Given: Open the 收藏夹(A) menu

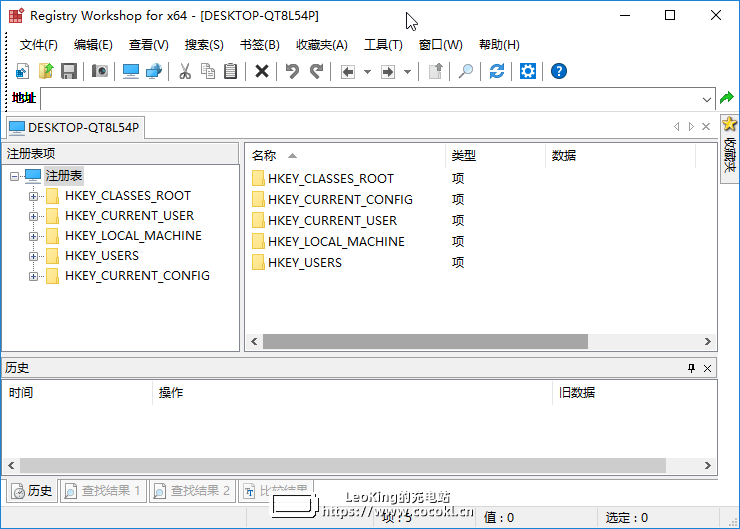Looking at the screenshot, I should 322,45.
